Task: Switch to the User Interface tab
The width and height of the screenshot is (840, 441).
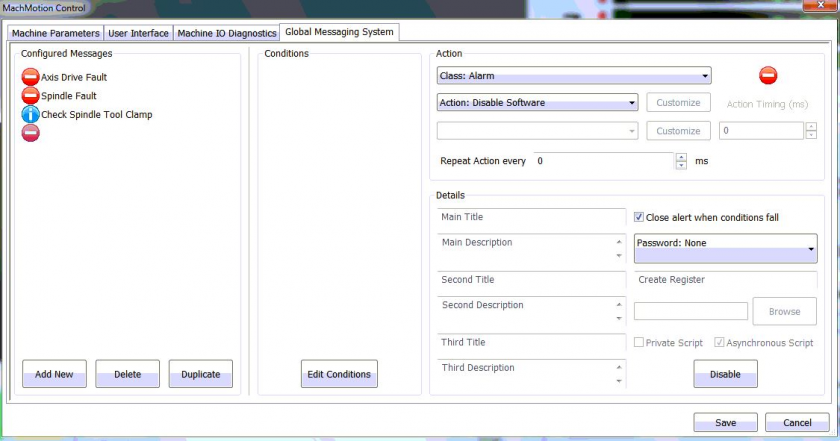Action: point(138,33)
